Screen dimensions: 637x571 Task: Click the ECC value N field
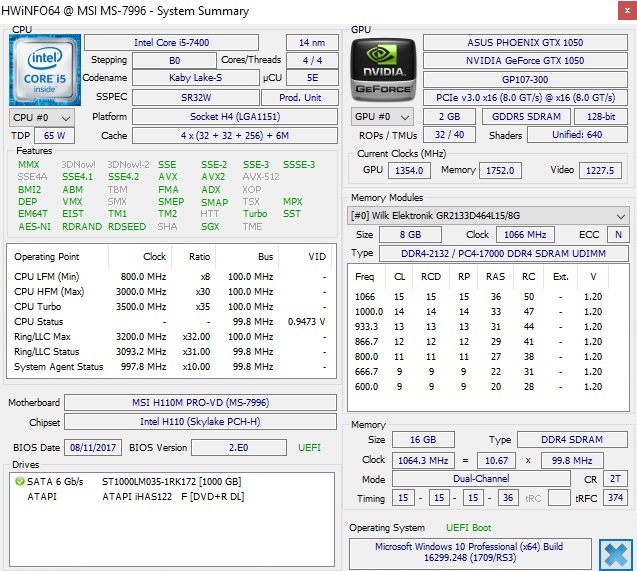click(618, 234)
